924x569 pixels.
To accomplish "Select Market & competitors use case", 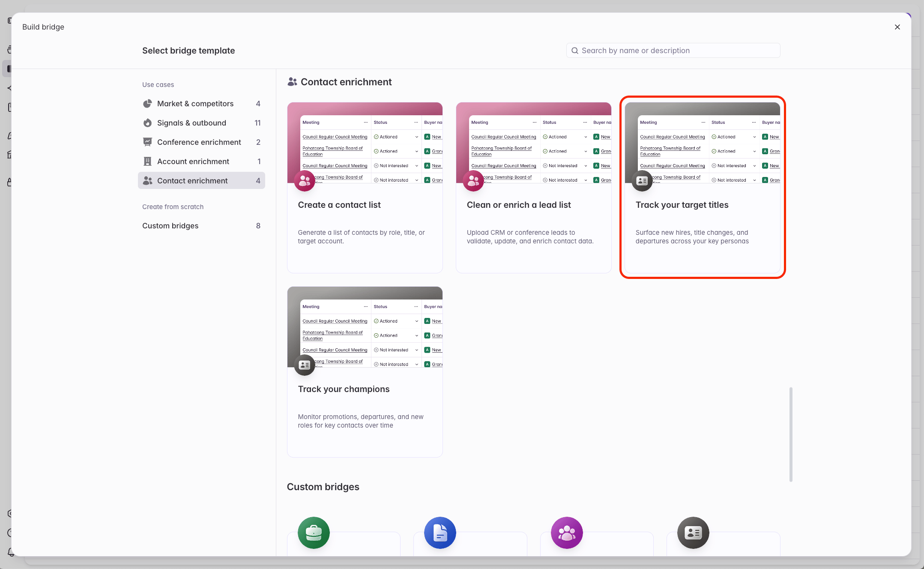I will (x=201, y=104).
